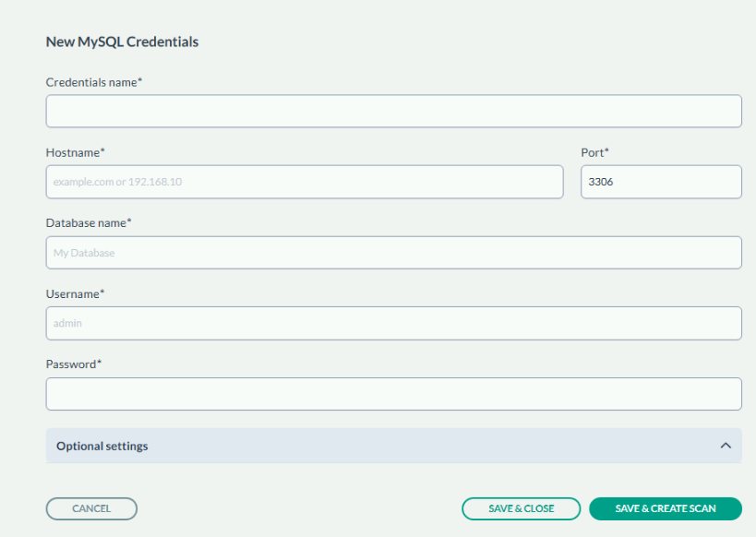
Task: Click the example.com placeholder in Hostname
Action: pyautogui.click(x=117, y=182)
